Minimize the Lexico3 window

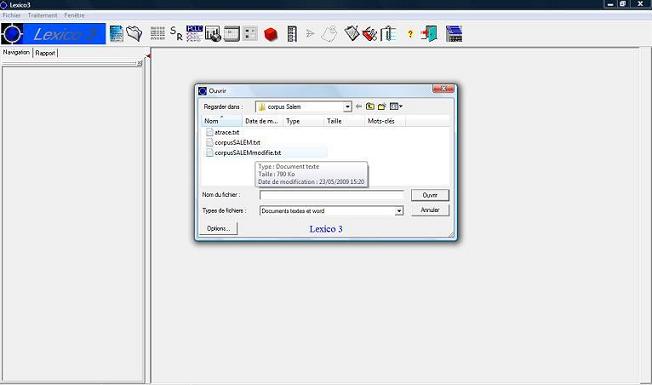(610, 4)
